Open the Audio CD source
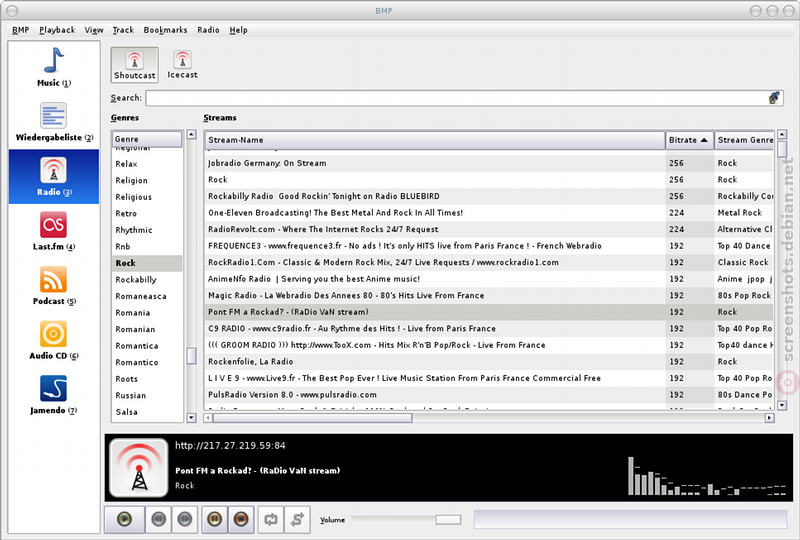The height and width of the screenshot is (540, 800). click(x=54, y=340)
